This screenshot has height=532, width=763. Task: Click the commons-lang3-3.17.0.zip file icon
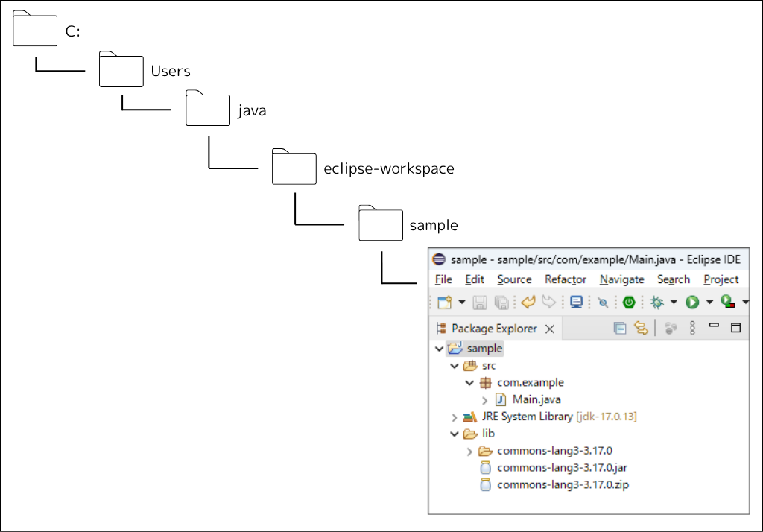pyautogui.click(x=486, y=485)
